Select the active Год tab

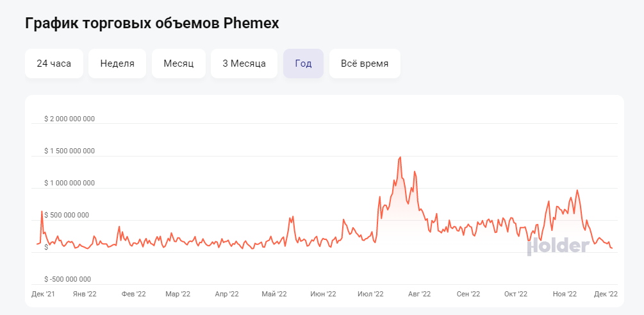(x=303, y=64)
